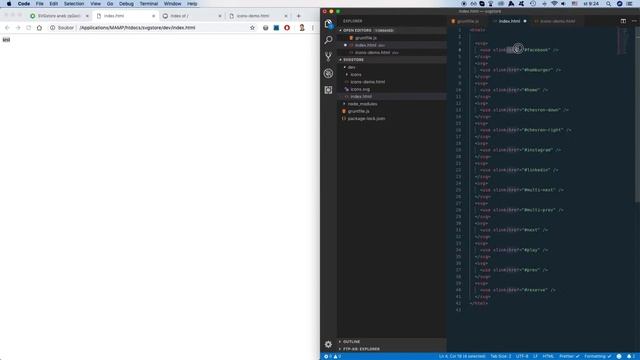Open Chrome profile avatar
The height and width of the screenshot is (360, 640).
click(302, 28)
